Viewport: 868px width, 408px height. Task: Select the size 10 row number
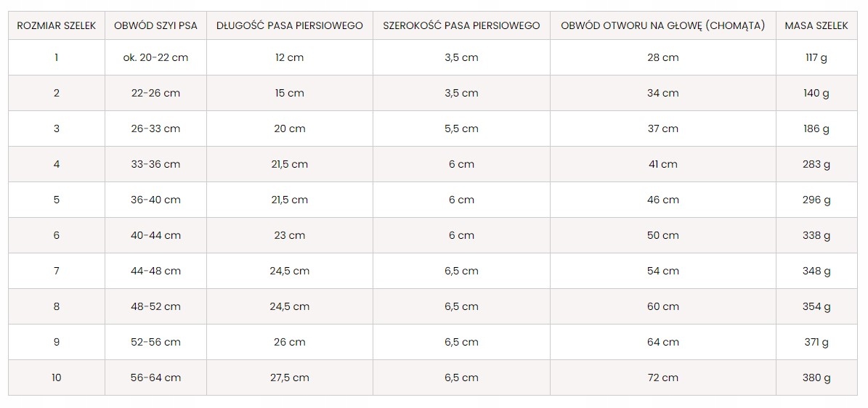(57, 378)
